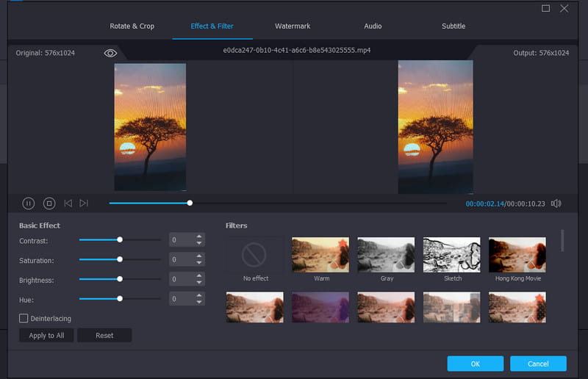Viewport: 588px width, 379px height.
Task: Decrease Saturation value with down arrow
Action: coord(199,262)
